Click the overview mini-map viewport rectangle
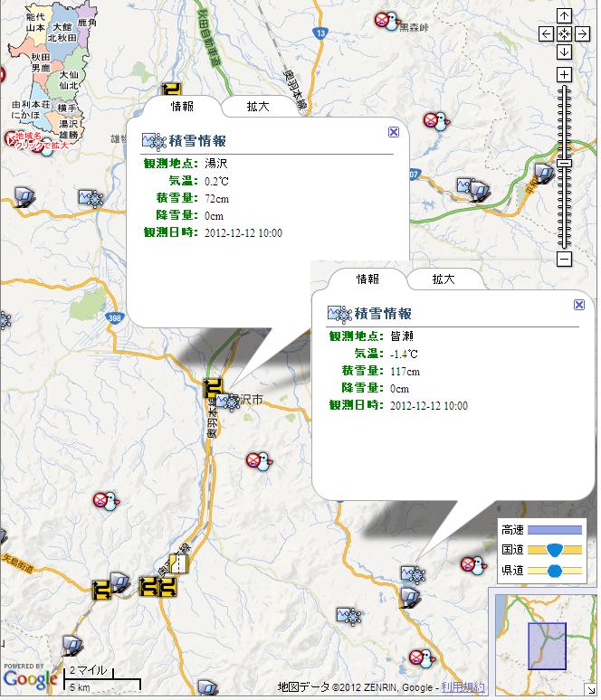Screen dimensions: 601x700 point(547,645)
